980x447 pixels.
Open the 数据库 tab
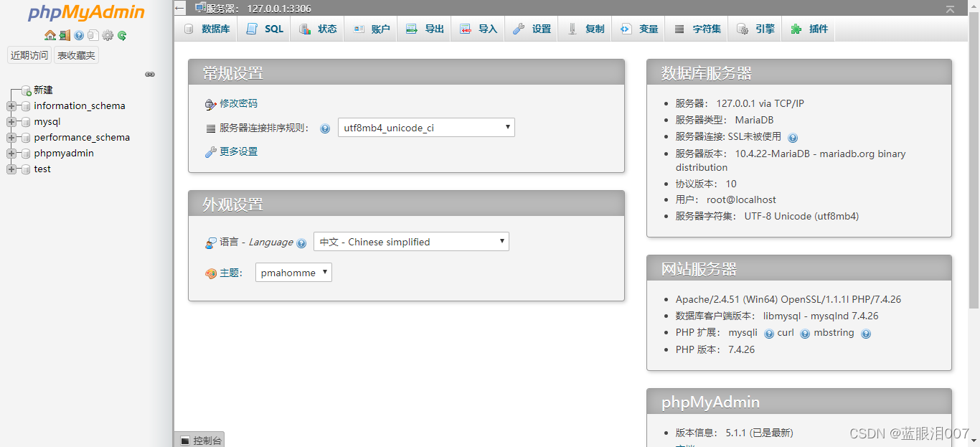[207, 29]
